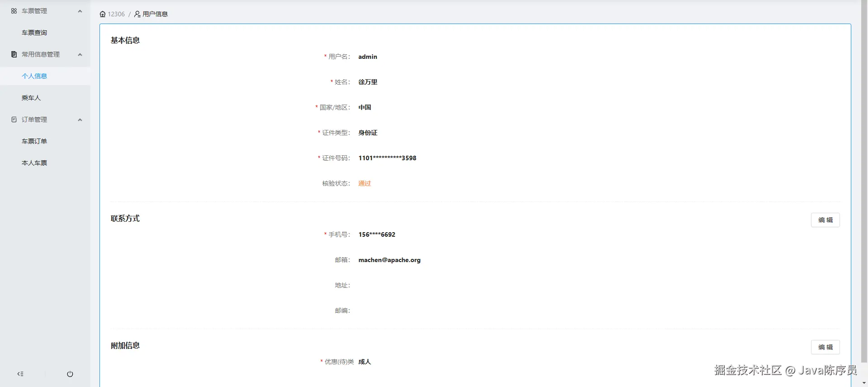The image size is (868, 387).
Task: Click the 国家/地区 field label
Action: click(x=335, y=107)
